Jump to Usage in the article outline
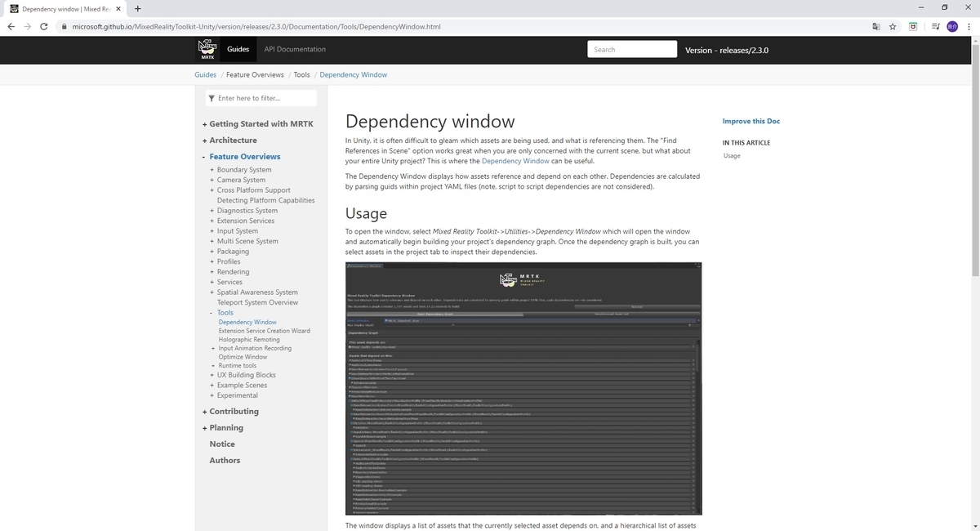Viewport: 980px width, 531px height. [732, 155]
